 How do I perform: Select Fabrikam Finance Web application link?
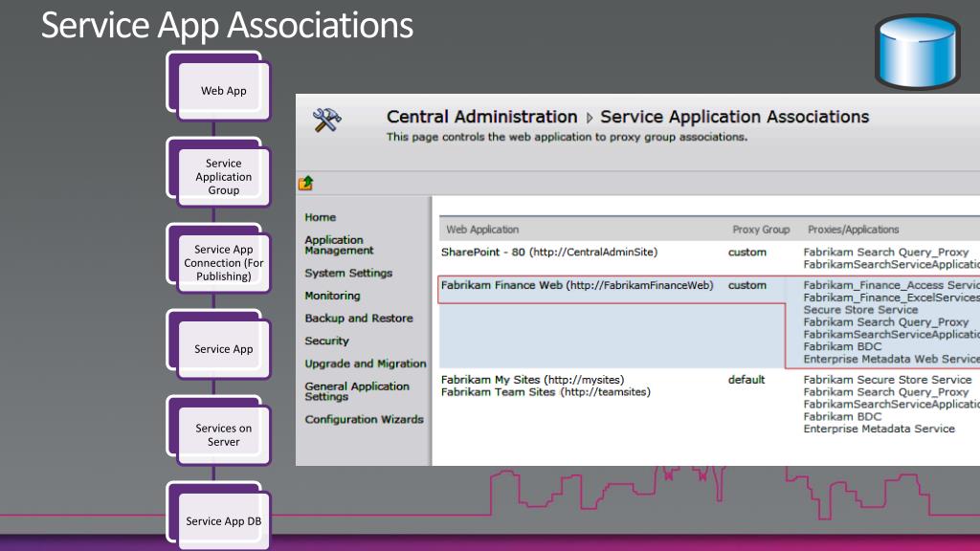click(577, 285)
